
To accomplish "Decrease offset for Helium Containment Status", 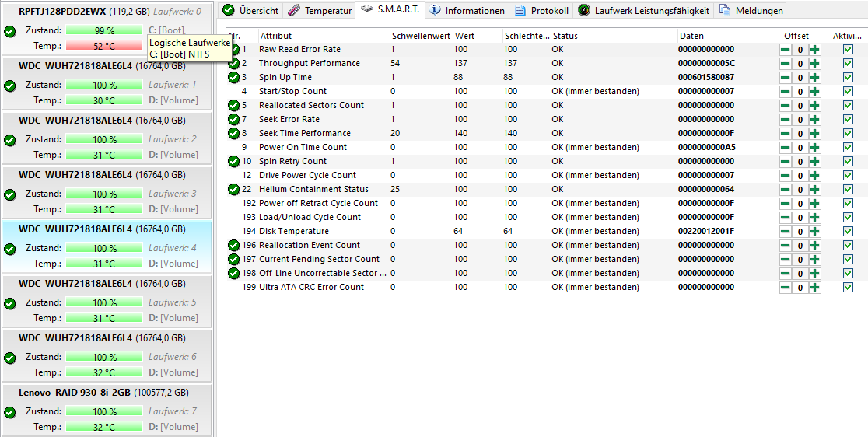I will [786, 190].
